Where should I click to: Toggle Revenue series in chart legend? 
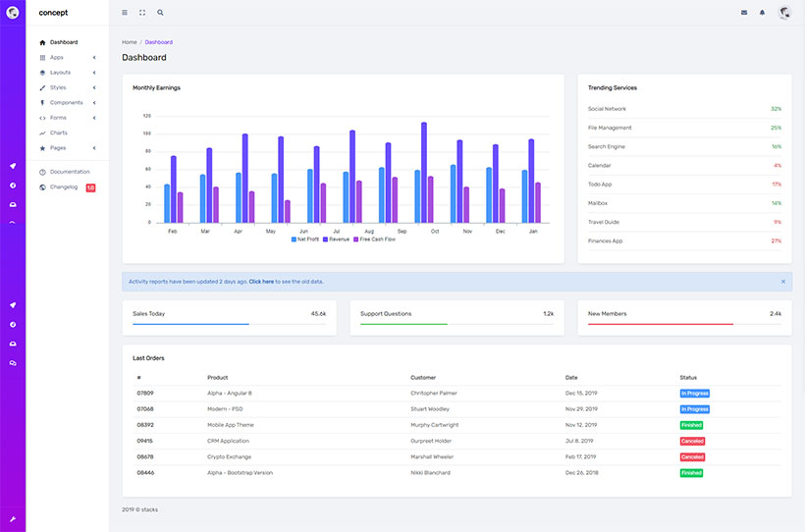(338, 239)
